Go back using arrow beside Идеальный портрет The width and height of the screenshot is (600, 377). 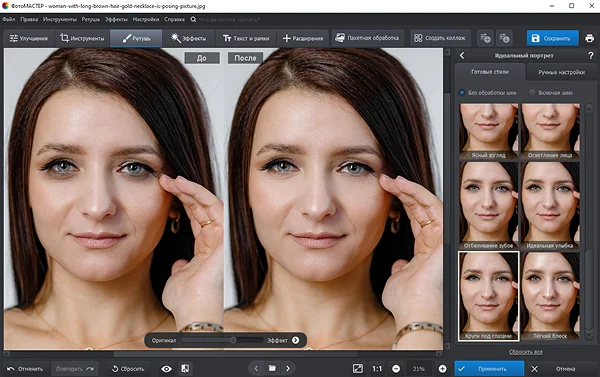pyautogui.click(x=462, y=55)
